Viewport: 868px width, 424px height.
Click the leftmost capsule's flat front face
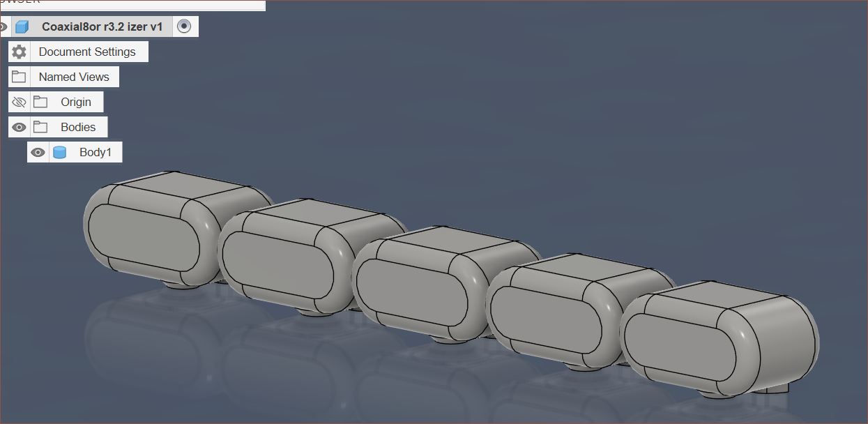145,237
